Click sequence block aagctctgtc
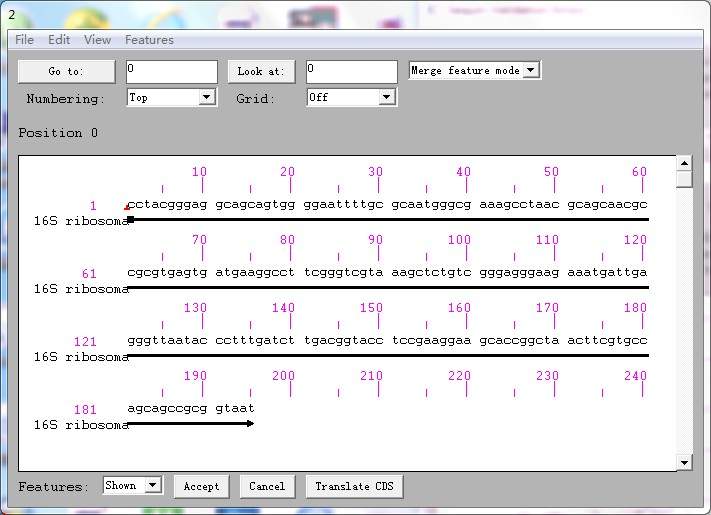 coord(431,272)
